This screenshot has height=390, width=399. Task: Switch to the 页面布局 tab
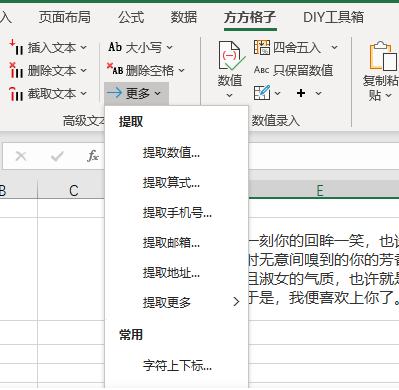click(x=65, y=17)
